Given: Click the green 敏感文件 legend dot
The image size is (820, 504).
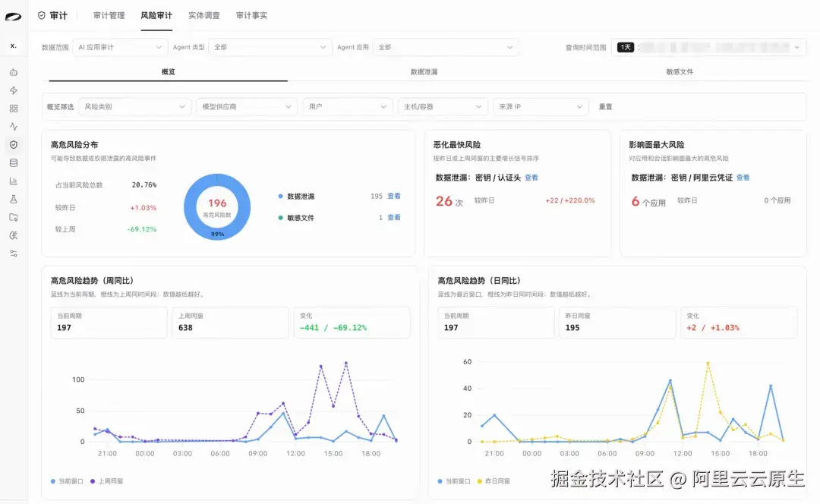Looking at the screenshot, I should (x=281, y=218).
